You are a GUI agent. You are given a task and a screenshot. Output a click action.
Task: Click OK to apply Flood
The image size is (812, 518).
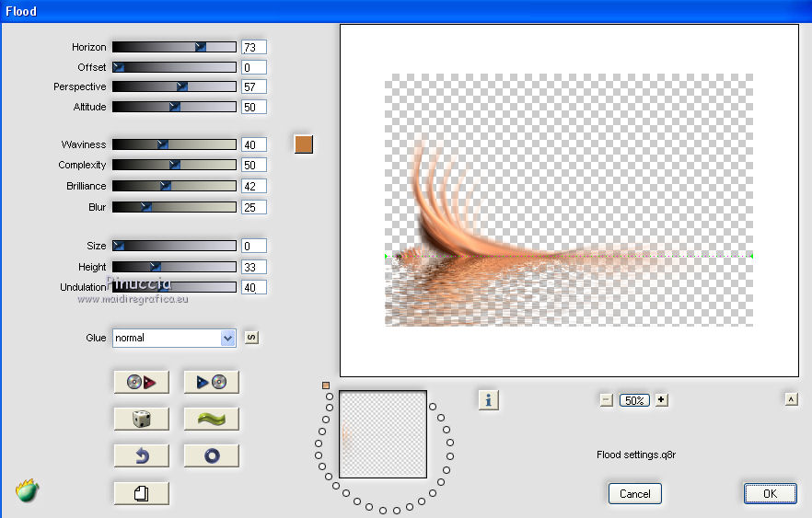[770, 494]
